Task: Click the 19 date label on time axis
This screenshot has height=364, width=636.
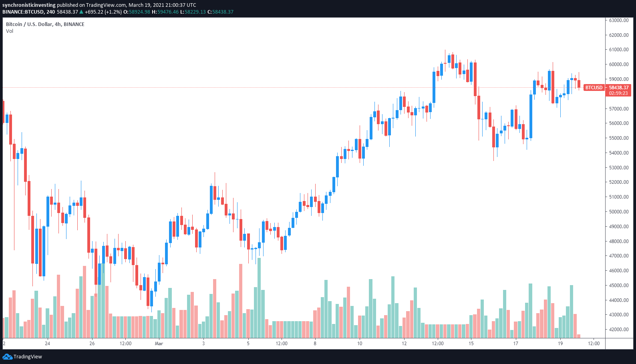Action: point(560,343)
